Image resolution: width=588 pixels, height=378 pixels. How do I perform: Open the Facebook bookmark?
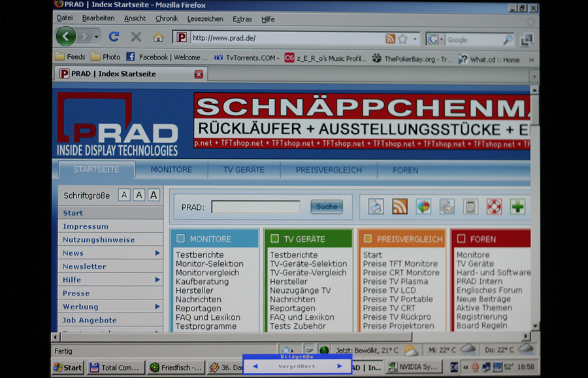(x=167, y=58)
